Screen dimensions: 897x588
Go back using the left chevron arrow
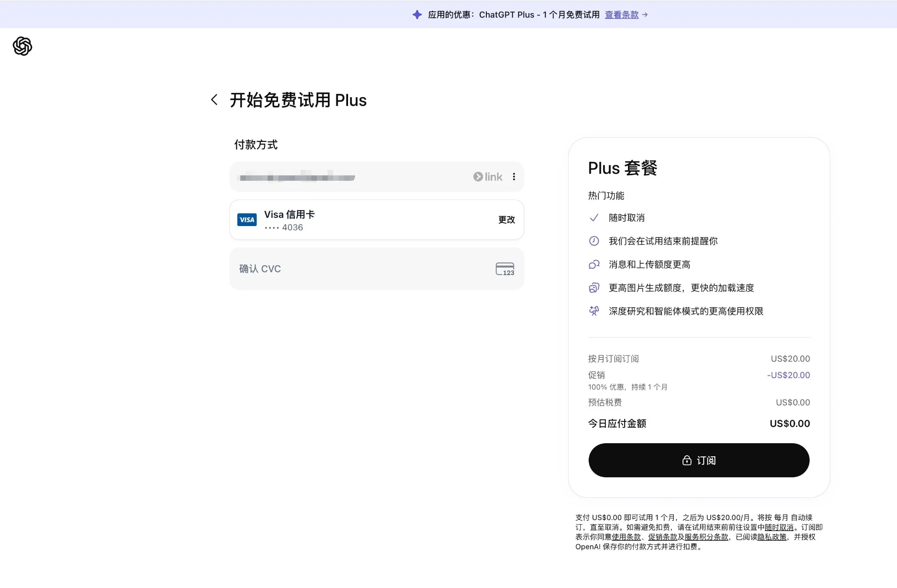pos(214,100)
